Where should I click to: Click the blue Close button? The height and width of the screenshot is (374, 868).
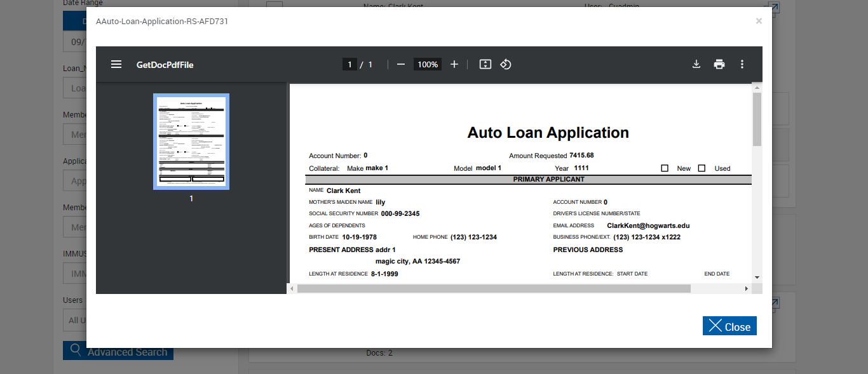tap(729, 326)
